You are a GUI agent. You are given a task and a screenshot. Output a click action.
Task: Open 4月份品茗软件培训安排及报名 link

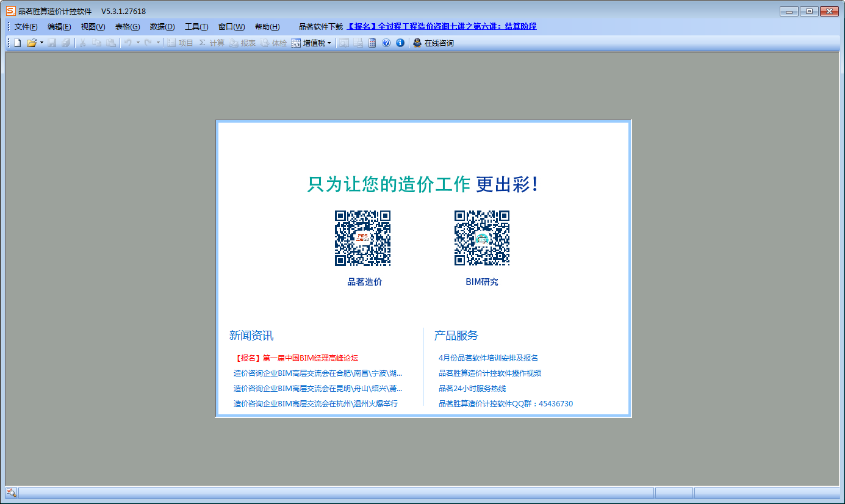coord(488,358)
